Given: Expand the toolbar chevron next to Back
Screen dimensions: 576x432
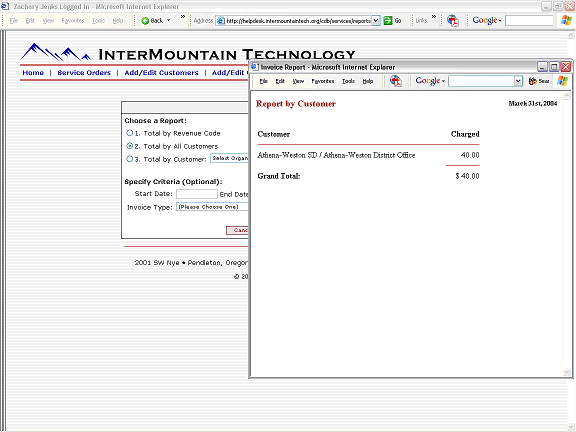Looking at the screenshot, I should pos(183,17).
